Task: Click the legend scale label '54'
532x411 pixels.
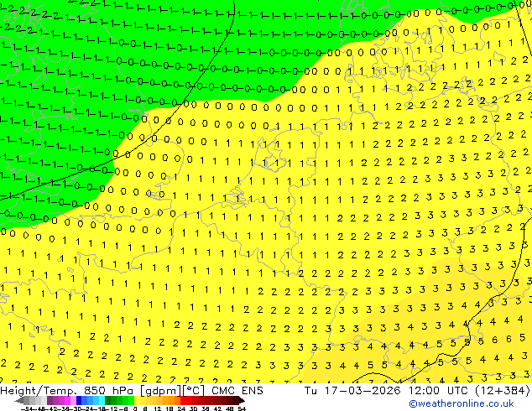Action: [x=242, y=408]
